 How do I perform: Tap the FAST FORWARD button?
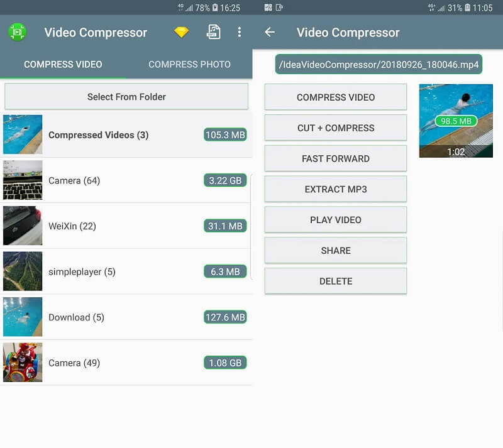[x=335, y=158]
